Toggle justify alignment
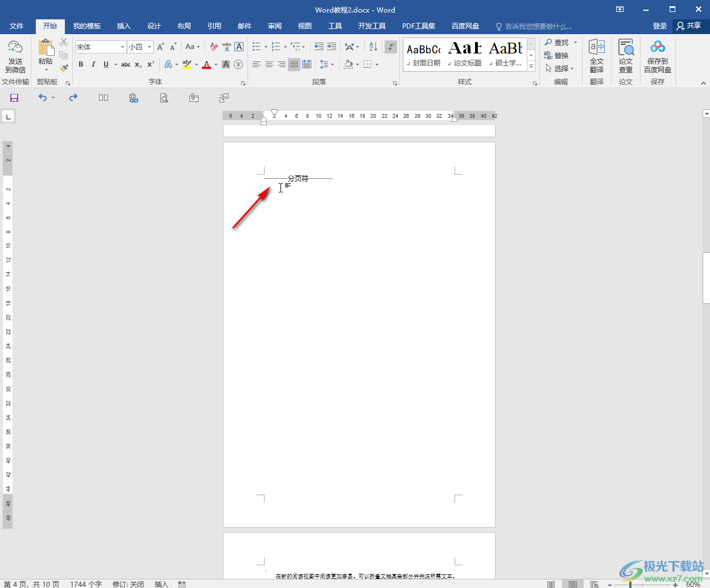This screenshot has width=710, height=588. (294, 64)
